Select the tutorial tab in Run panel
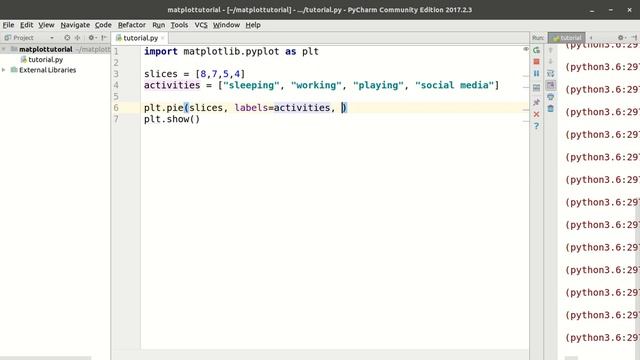Viewport: 640px width, 360px height. 567,38
